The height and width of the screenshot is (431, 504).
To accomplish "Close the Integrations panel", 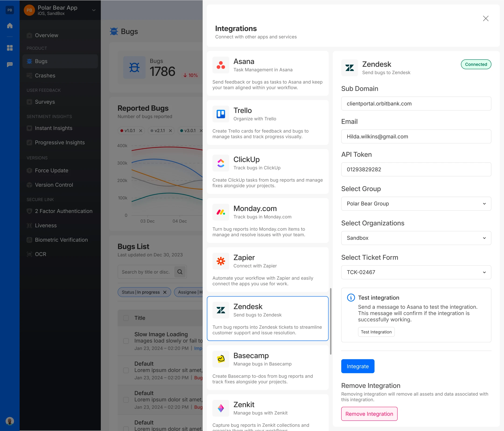I will [486, 18].
